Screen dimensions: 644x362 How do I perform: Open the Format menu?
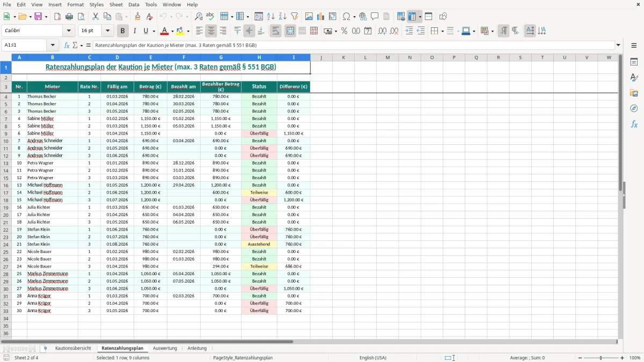click(x=76, y=4)
